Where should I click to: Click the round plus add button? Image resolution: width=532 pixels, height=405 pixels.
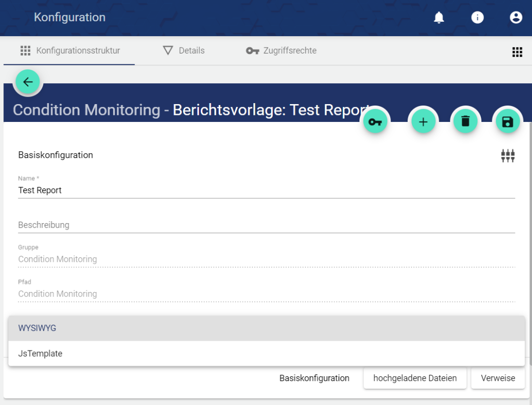point(423,121)
